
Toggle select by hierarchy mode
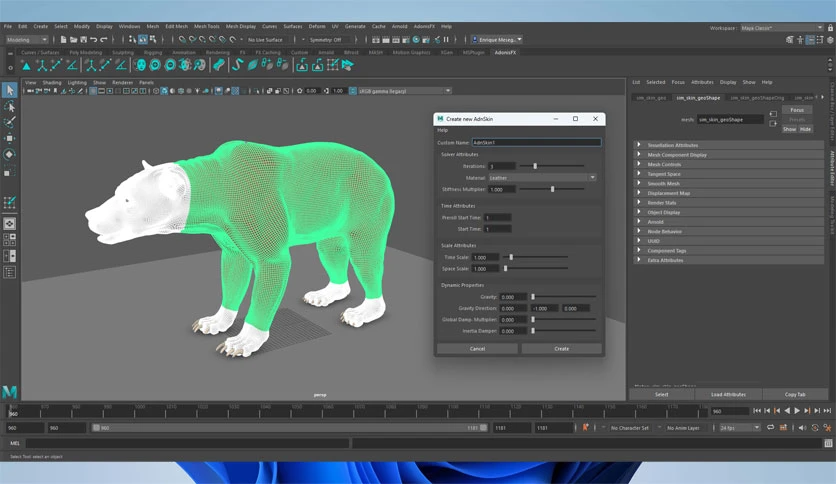tap(132, 39)
